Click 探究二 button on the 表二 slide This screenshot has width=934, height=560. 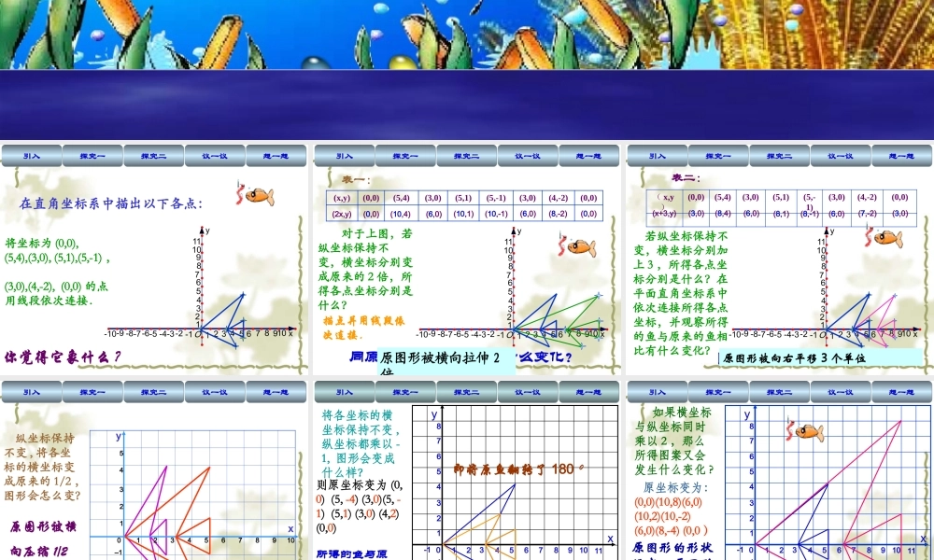pos(779,156)
